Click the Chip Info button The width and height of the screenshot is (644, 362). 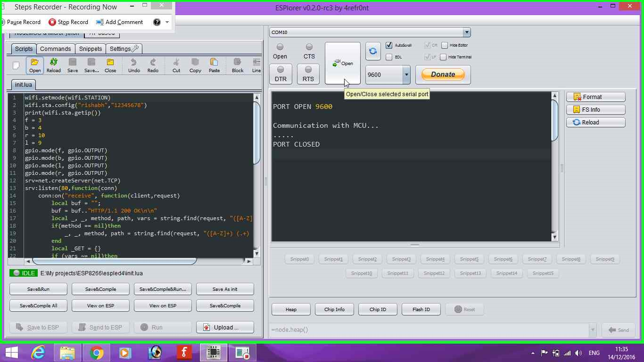pyautogui.click(x=334, y=309)
